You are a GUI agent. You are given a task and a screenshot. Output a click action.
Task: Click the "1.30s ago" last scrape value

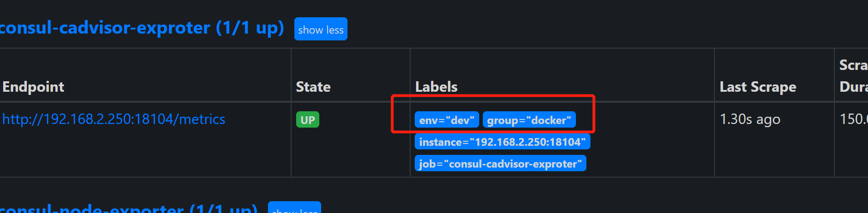click(750, 119)
